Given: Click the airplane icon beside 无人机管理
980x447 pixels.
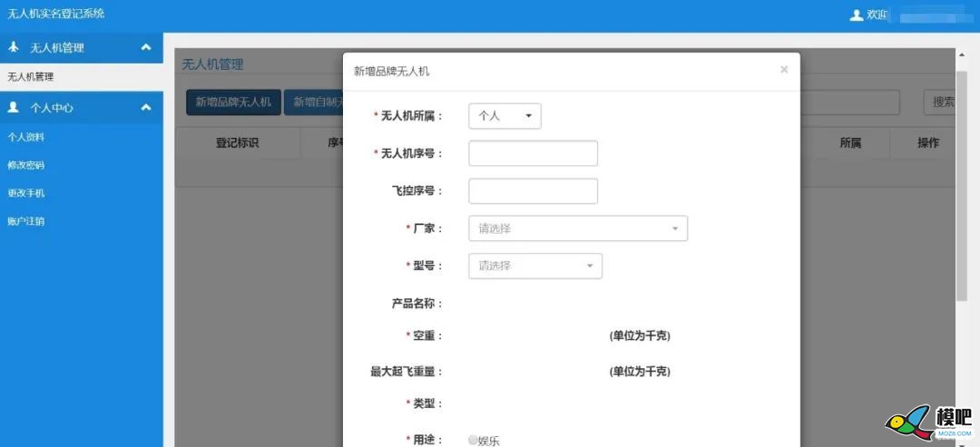Looking at the screenshot, I should tap(14, 47).
